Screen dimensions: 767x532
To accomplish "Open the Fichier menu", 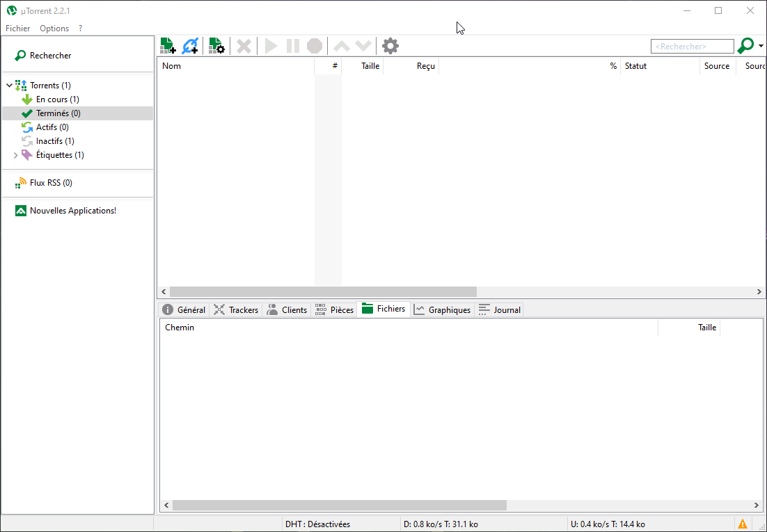I will click(x=17, y=29).
